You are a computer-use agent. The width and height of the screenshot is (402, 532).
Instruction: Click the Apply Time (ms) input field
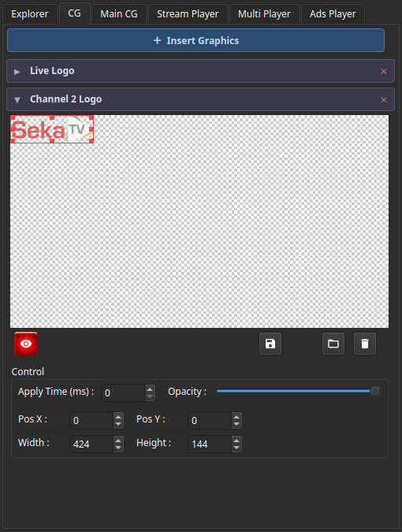(123, 393)
